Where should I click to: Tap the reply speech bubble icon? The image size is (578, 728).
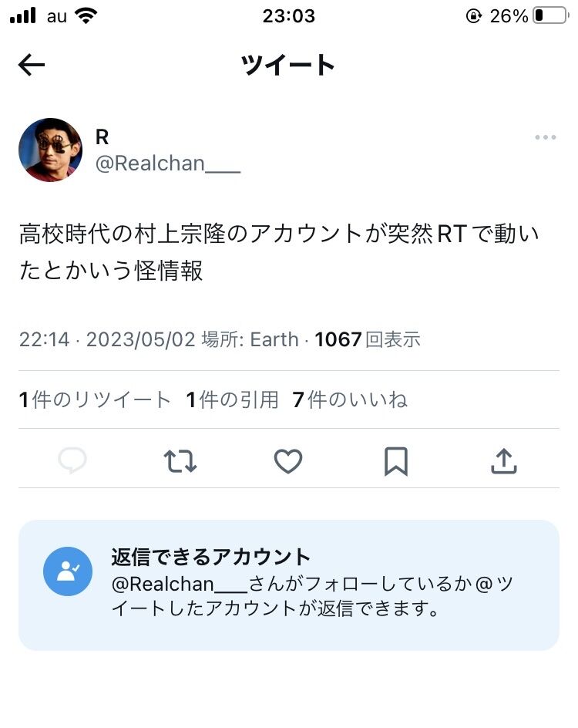click(x=72, y=461)
